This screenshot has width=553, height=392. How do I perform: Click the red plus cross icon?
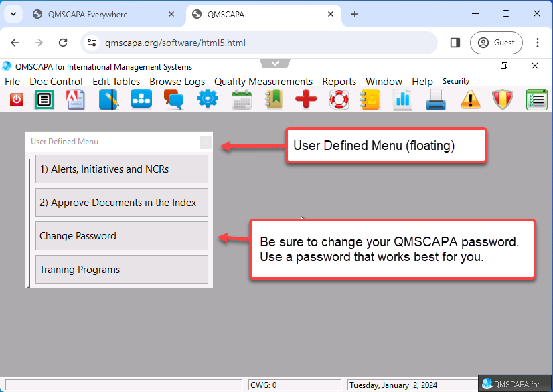click(306, 99)
